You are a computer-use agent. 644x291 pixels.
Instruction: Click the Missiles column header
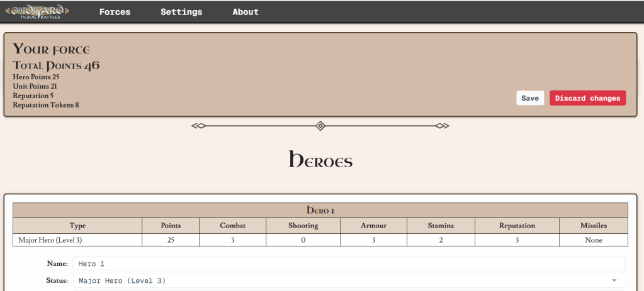tap(592, 226)
